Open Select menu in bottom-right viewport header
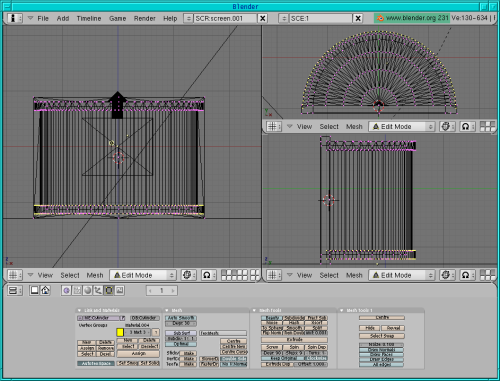 point(329,275)
